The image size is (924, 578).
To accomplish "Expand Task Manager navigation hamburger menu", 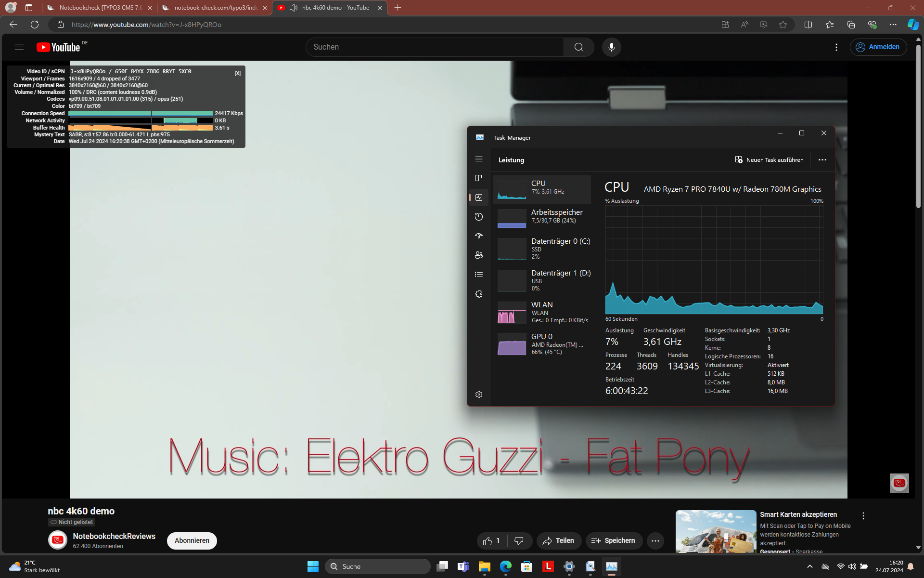I will pyautogui.click(x=478, y=159).
